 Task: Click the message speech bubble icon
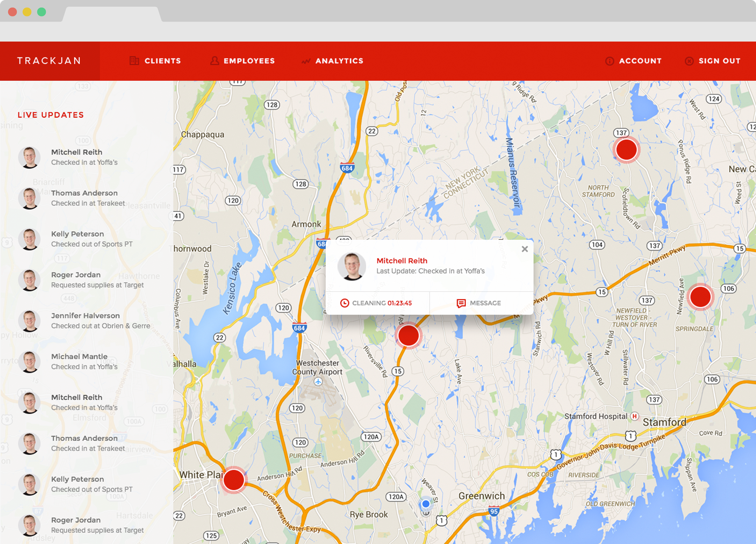click(461, 303)
